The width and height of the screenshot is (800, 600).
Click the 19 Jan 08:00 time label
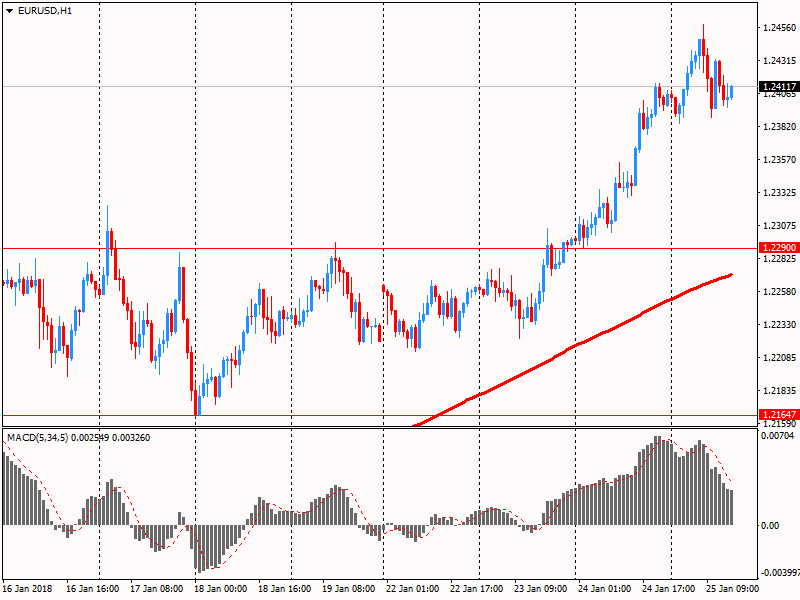click(x=349, y=588)
